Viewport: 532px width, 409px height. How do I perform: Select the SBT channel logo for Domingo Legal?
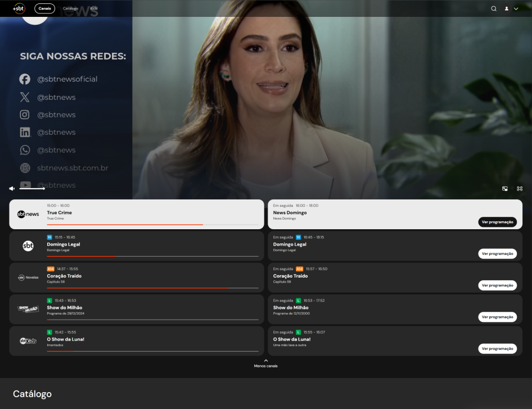point(28,246)
